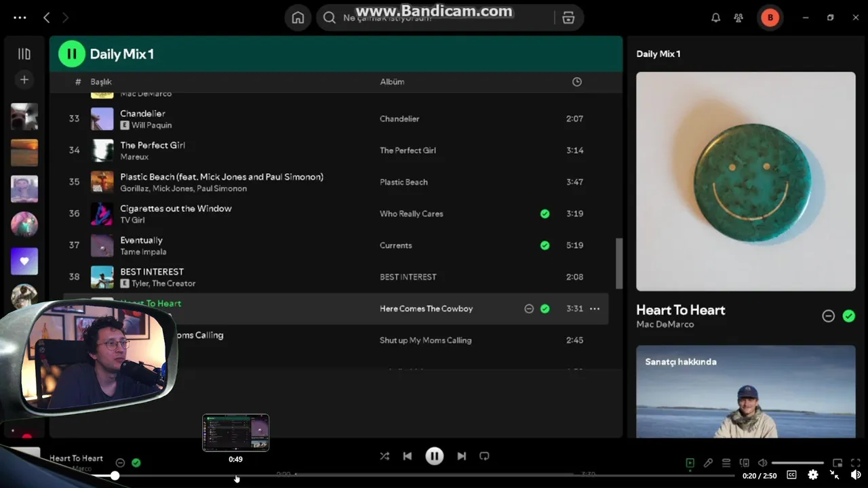Open the play queue
Image resolution: width=868 pixels, height=488 pixels.
pyautogui.click(x=726, y=463)
